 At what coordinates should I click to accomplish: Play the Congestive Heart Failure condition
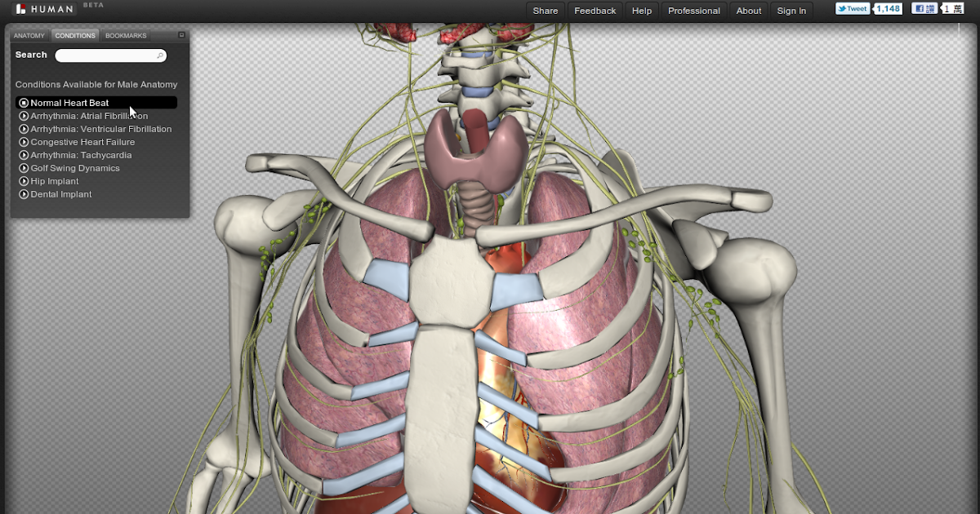coord(22,141)
